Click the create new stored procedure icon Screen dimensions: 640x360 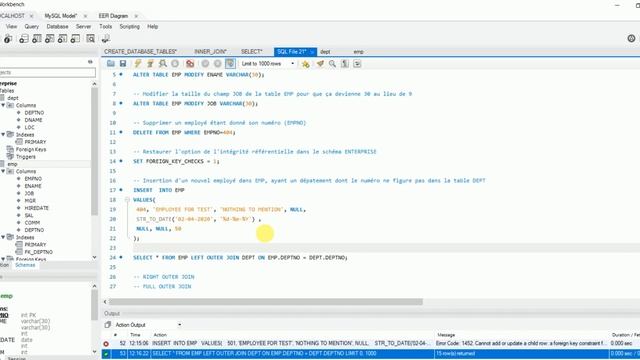[62, 39]
